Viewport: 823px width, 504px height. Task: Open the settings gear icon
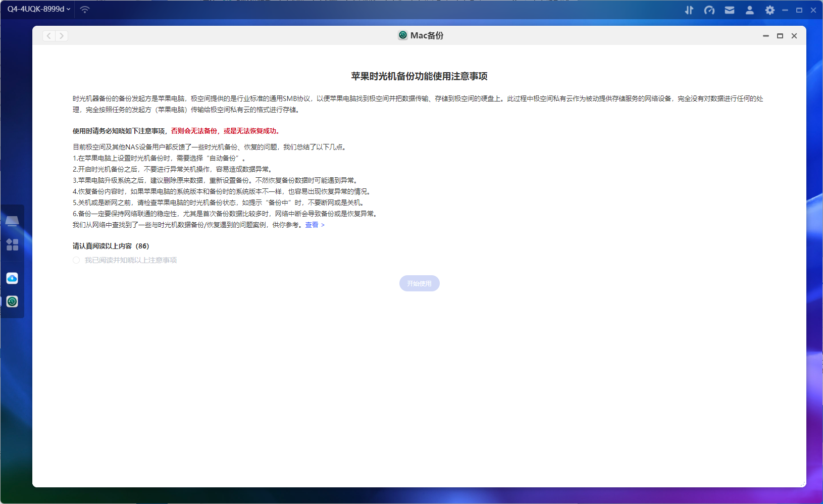[x=769, y=10]
